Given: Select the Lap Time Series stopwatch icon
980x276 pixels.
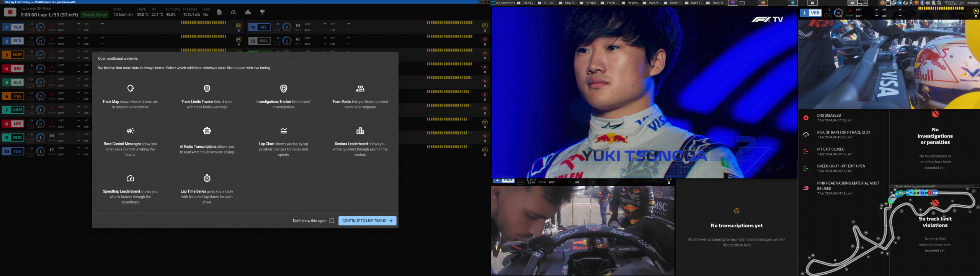Looking at the screenshot, I should tap(207, 178).
